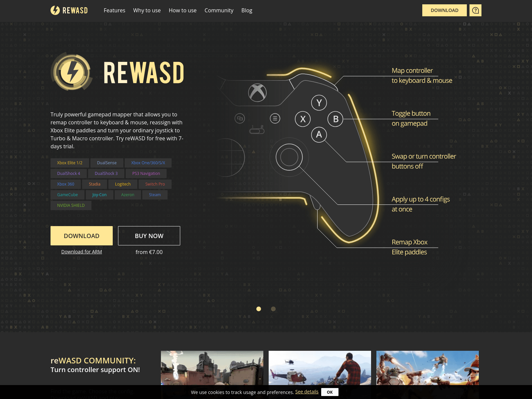Click Map controller to keyboard & mouse label
The height and width of the screenshot is (399, 532).
tap(422, 75)
